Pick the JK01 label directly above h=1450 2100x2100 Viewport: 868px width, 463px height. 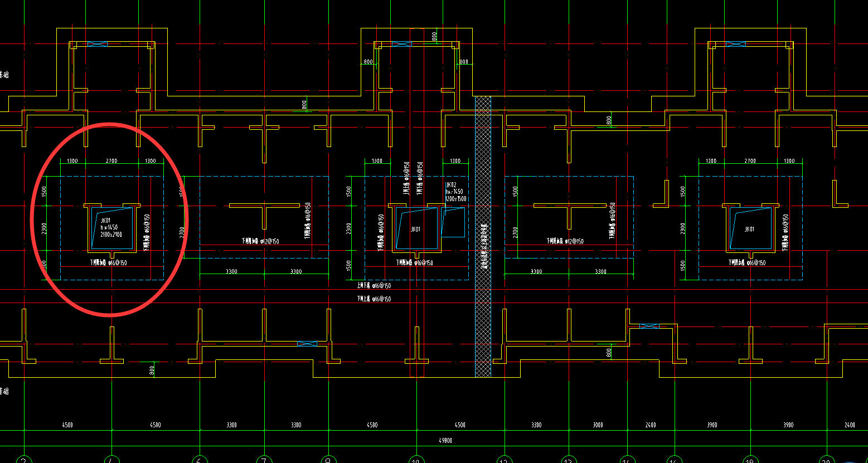click(x=105, y=221)
